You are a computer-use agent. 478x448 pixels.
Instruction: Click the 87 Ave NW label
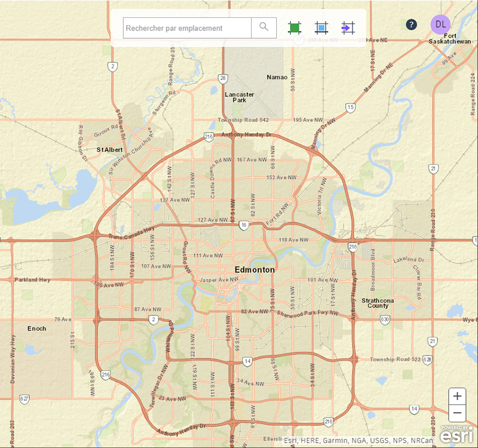pyautogui.click(x=148, y=309)
